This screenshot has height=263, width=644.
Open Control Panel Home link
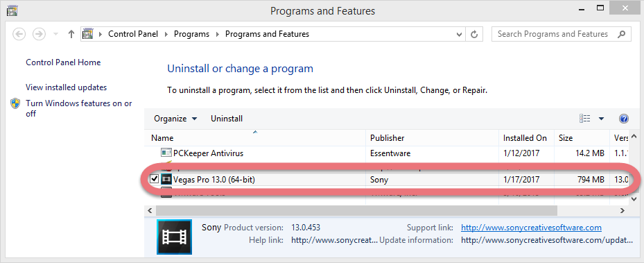pos(63,62)
